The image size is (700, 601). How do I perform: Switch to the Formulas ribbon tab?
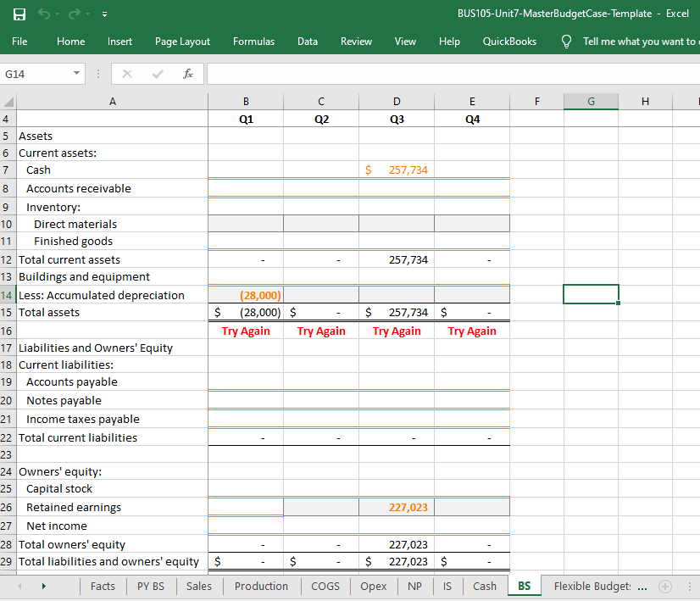point(253,42)
